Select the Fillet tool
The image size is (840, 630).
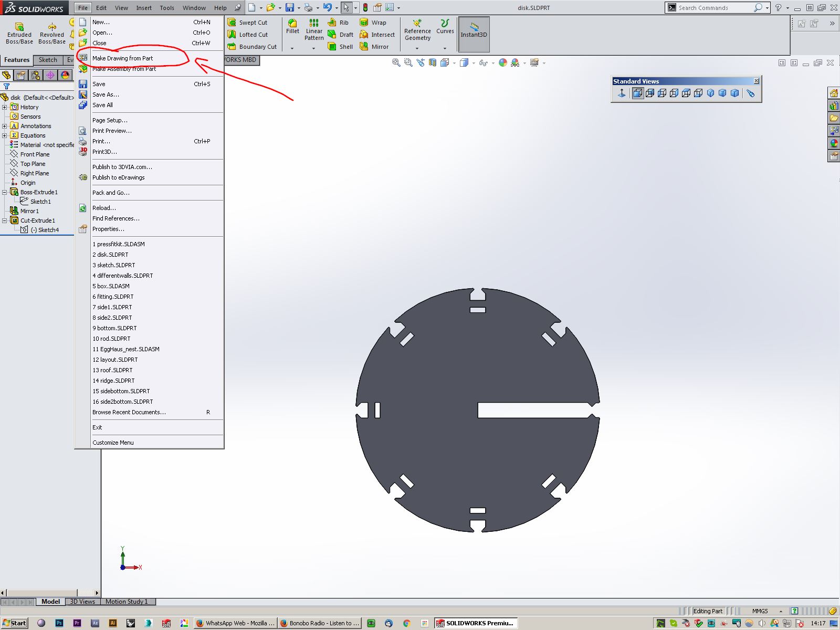292,27
